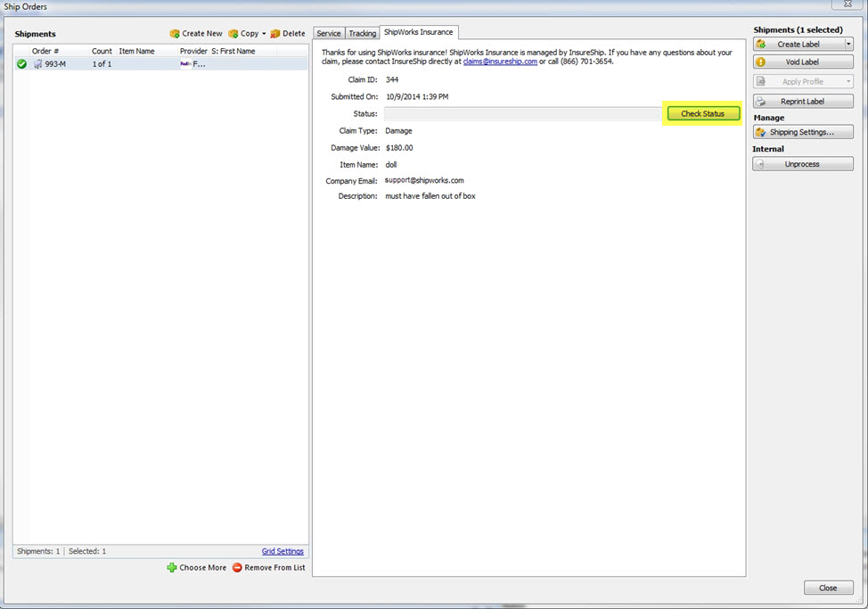Click the Remove From List label
The image size is (868, 609).
click(x=274, y=567)
